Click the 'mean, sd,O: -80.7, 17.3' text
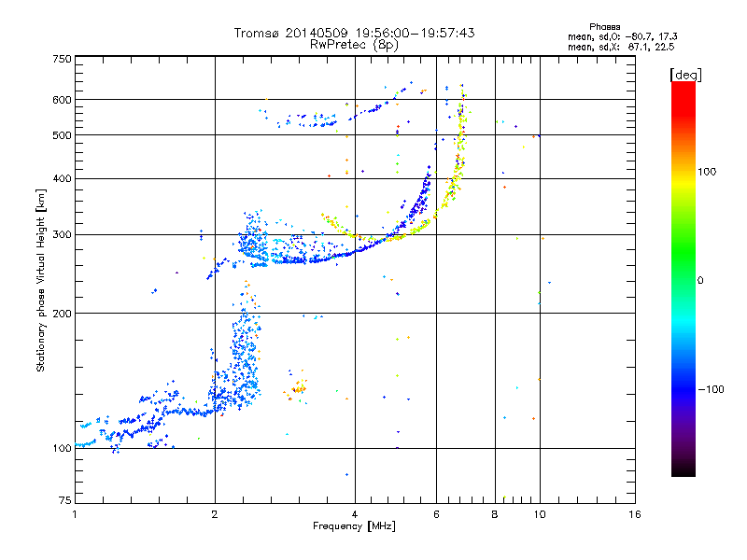The height and width of the screenshot is (560, 747). (x=622, y=36)
